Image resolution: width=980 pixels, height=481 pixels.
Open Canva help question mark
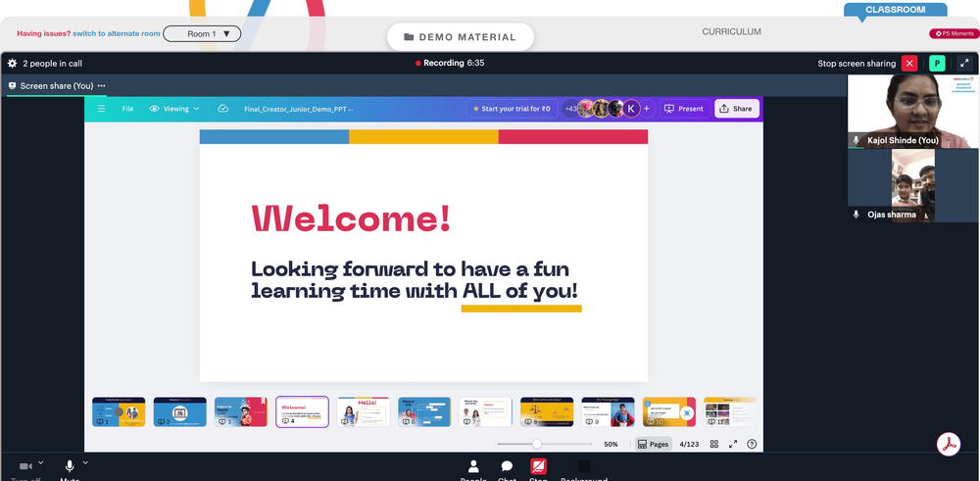[x=752, y=444]
